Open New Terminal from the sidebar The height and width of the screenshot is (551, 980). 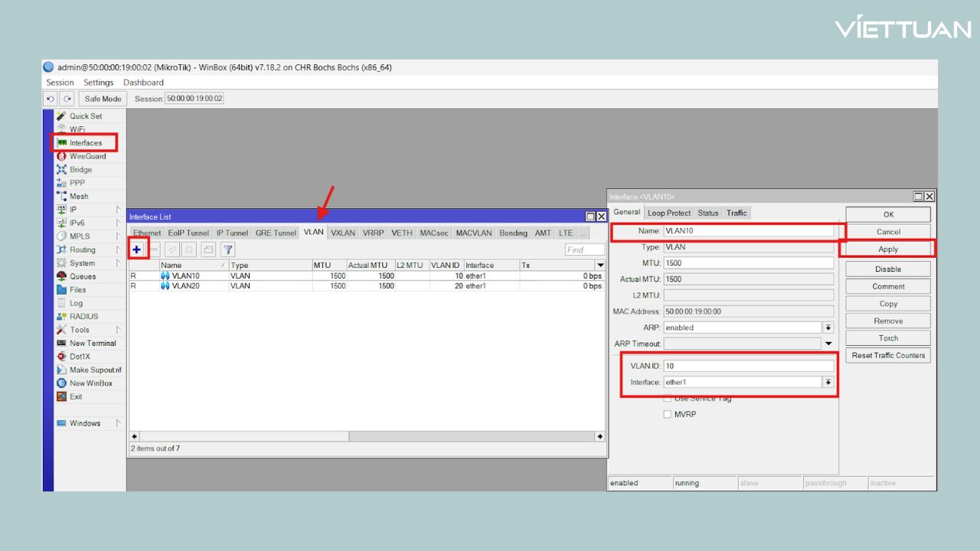pyautogui.click(x=93, y=344)
